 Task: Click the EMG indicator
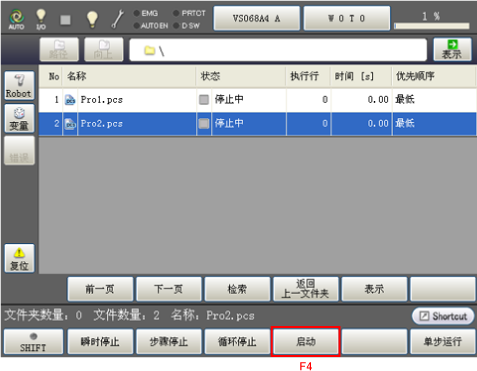point(146,13)
